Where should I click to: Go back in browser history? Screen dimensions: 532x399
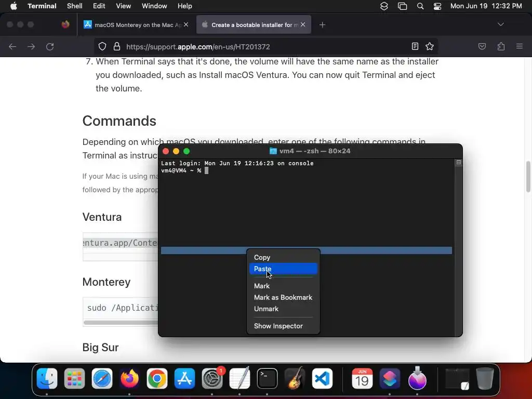click(12, 46)
